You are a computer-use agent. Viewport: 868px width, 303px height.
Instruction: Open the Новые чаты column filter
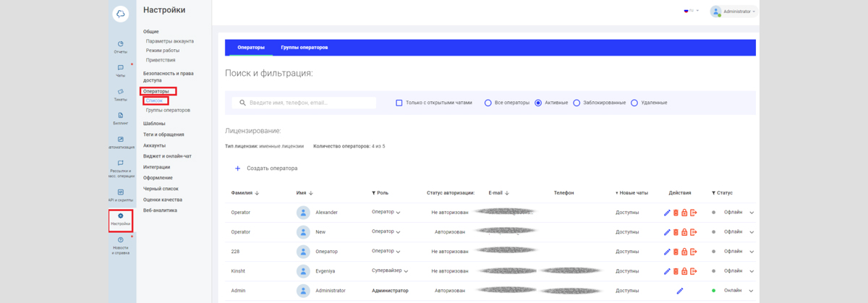coord(632,193)
